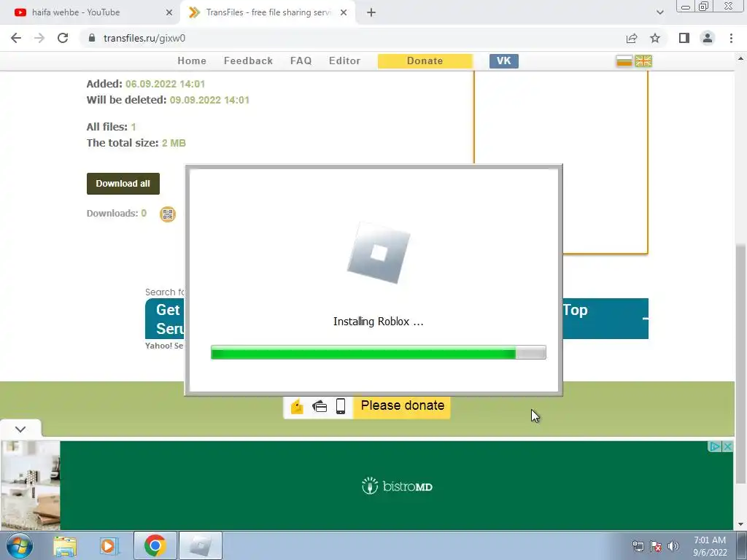Switch site language to English flag
Screen dimensions: 747x560
click(x=643, y=61)
